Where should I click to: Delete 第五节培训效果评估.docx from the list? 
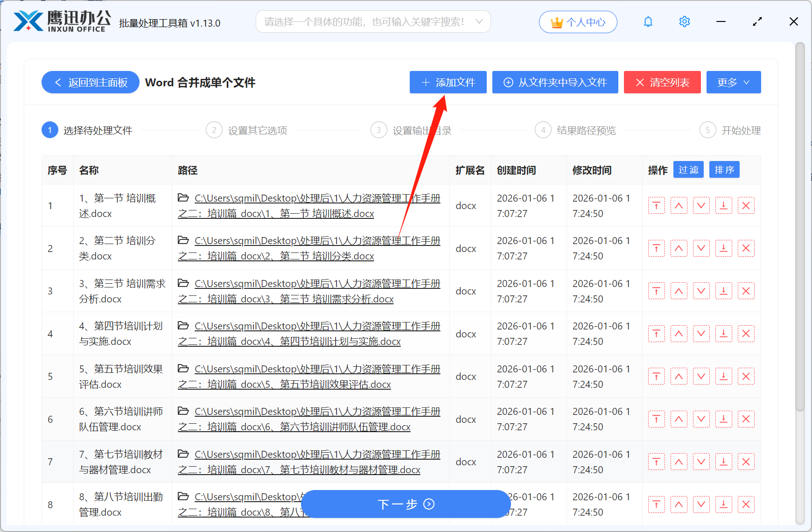click(x=746, y=376)
